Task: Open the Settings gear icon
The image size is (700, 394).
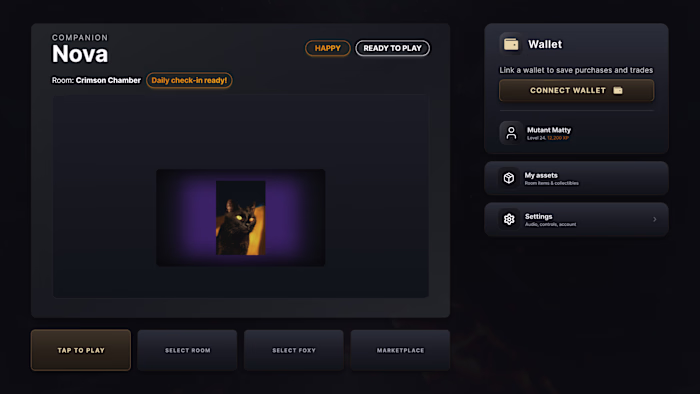Action: (509, 219)
